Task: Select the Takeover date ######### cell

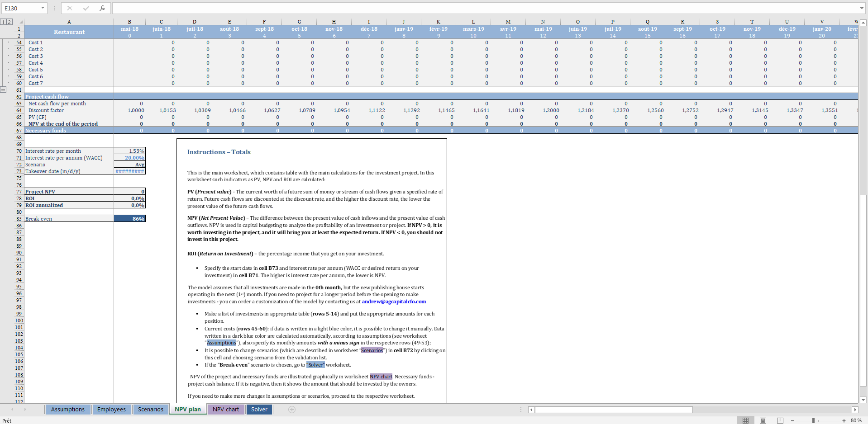Action: [129, 171]
